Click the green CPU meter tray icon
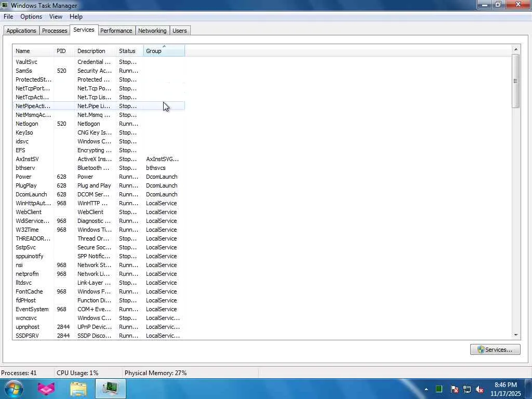 tap(438, 389)
